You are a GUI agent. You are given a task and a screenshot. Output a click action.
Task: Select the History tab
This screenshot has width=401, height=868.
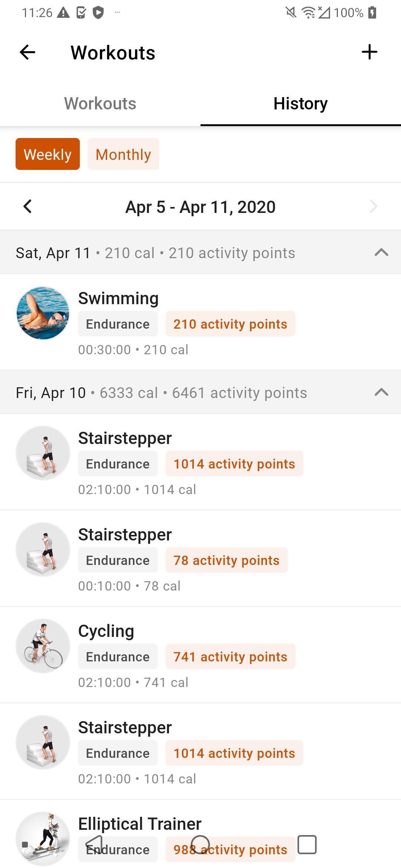[x=301, y=103]
